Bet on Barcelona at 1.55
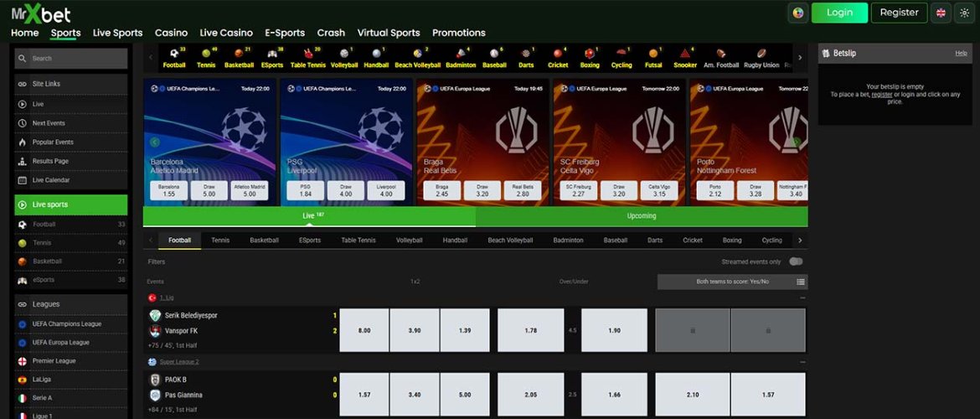 click(168, 191)
